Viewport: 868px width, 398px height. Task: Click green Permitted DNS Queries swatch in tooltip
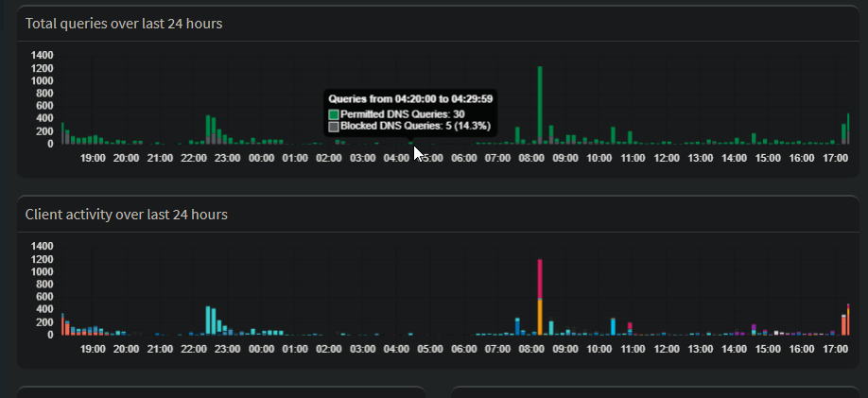click(334, 114)
